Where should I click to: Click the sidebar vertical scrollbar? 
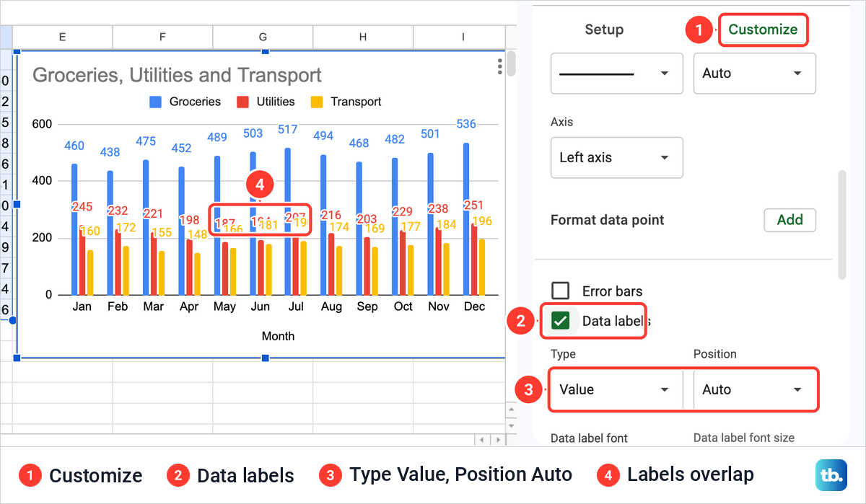point(841,225)
